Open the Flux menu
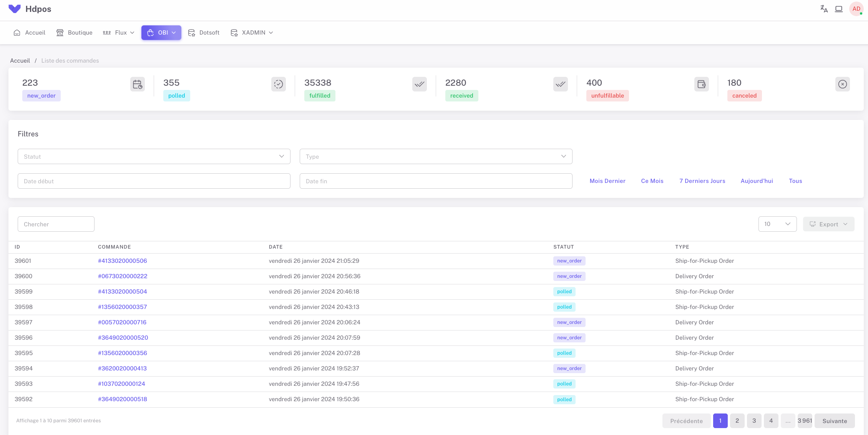 (x=119, y=33)
